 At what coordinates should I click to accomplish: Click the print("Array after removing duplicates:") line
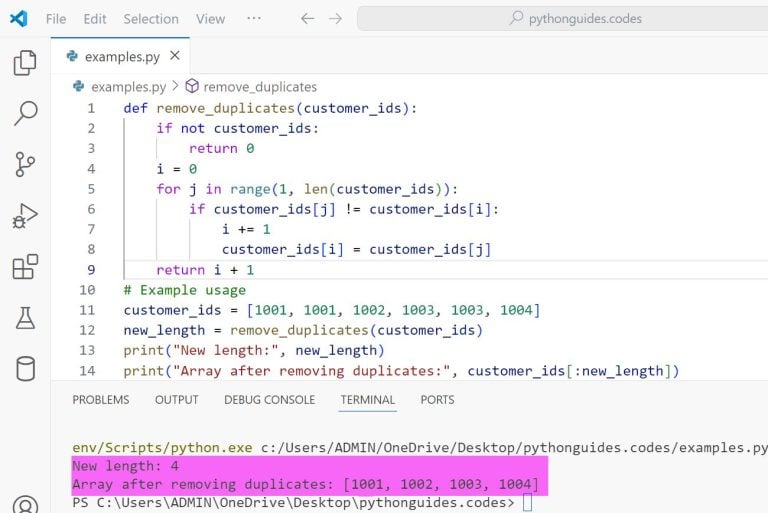401,371
